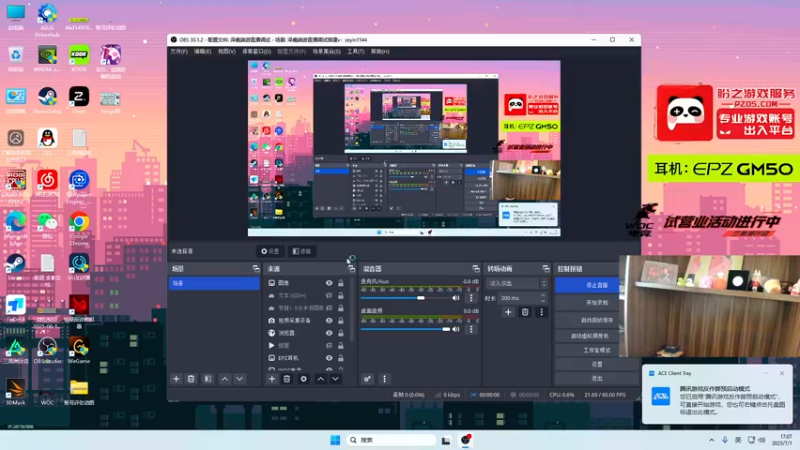This screenshot has width=800, height=450.
Task: Pop out the scene transitions dock panel
Action: (x=546, y=268)
